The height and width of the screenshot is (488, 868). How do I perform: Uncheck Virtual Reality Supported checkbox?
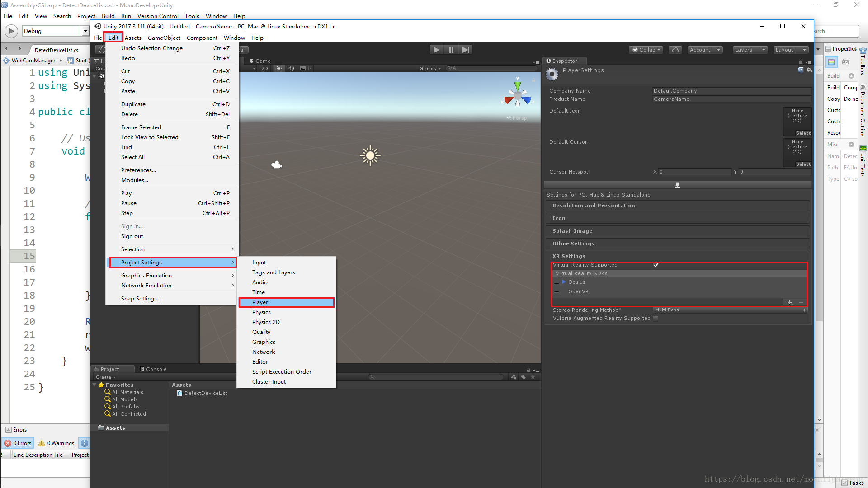tap(656, 265)
